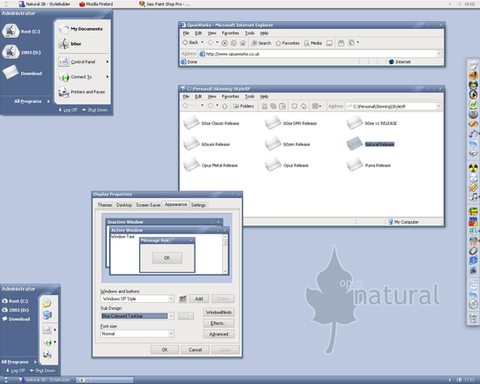This screenshot has width=480, height=384.
Task: Open address dropdown in StyleXP explorer
Action: point(439,106)
